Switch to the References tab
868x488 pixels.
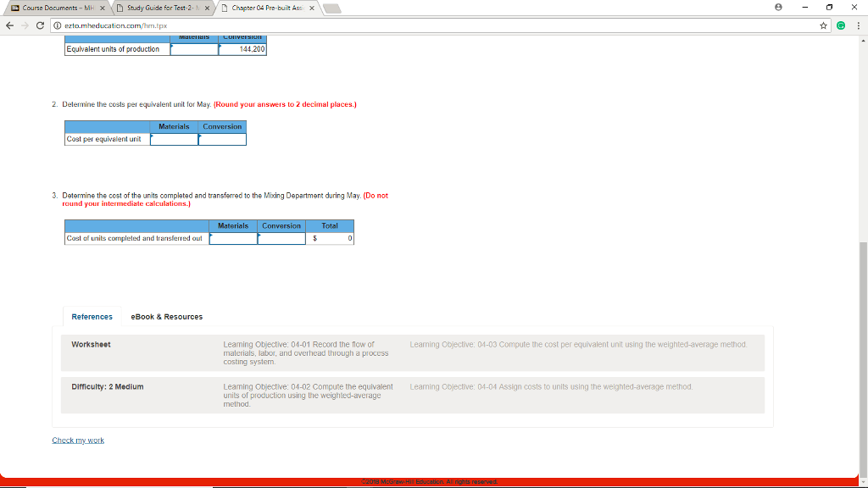pos(92,316)
